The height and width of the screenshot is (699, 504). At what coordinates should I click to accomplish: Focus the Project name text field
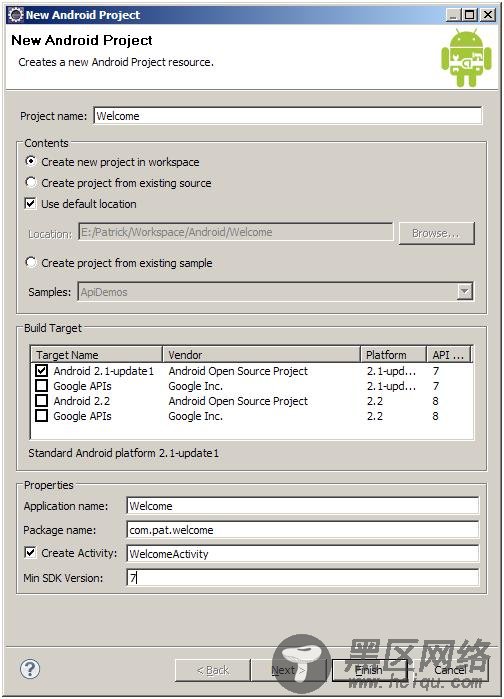point(287,116)
